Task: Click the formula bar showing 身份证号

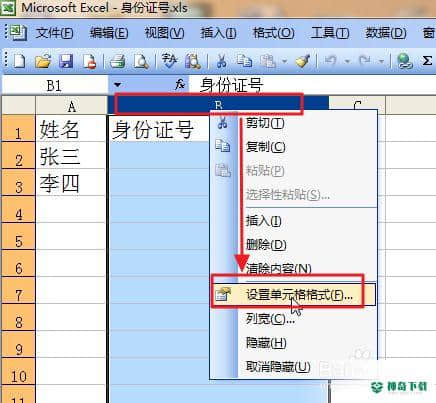Action: click(x=312, y=85)
